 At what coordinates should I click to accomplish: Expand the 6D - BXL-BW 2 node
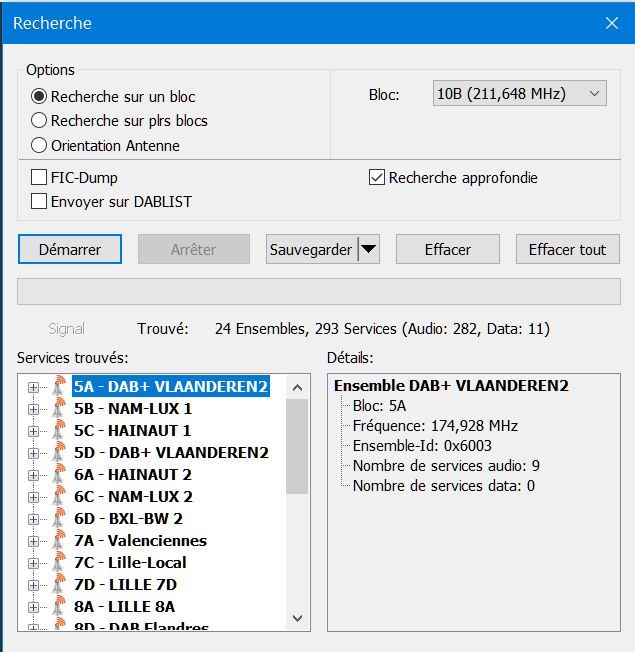pos(33,519)
